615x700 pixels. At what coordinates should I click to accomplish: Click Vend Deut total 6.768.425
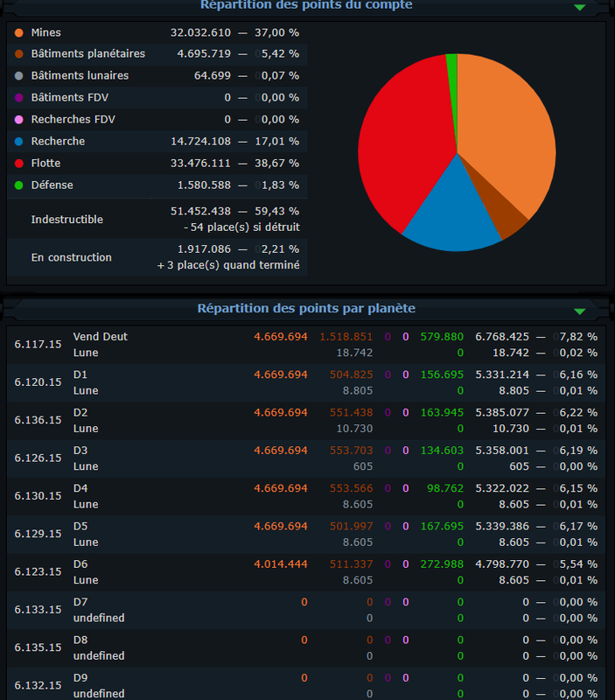(502, 337)
